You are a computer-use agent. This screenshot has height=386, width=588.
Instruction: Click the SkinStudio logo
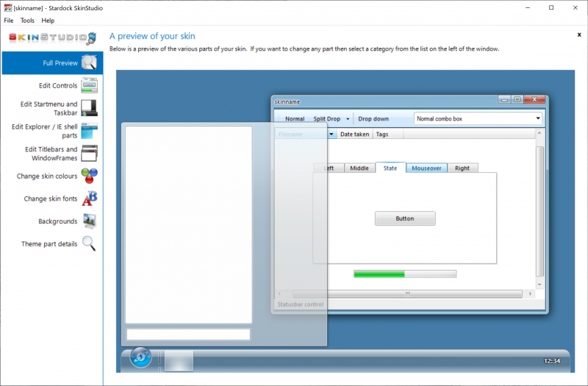point(52,38)
